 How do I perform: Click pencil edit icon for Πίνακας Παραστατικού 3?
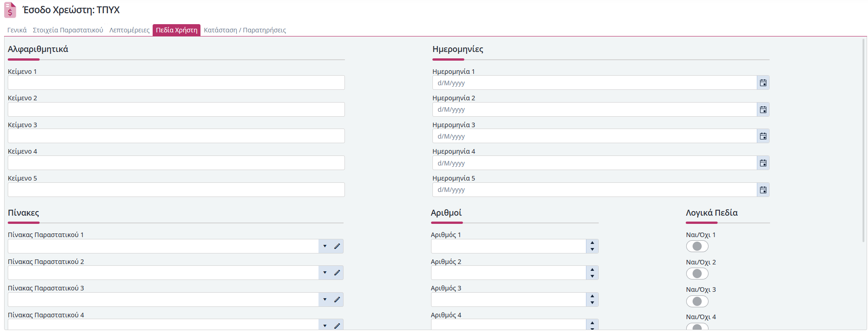pyautogui.click(x=337, y=300)
